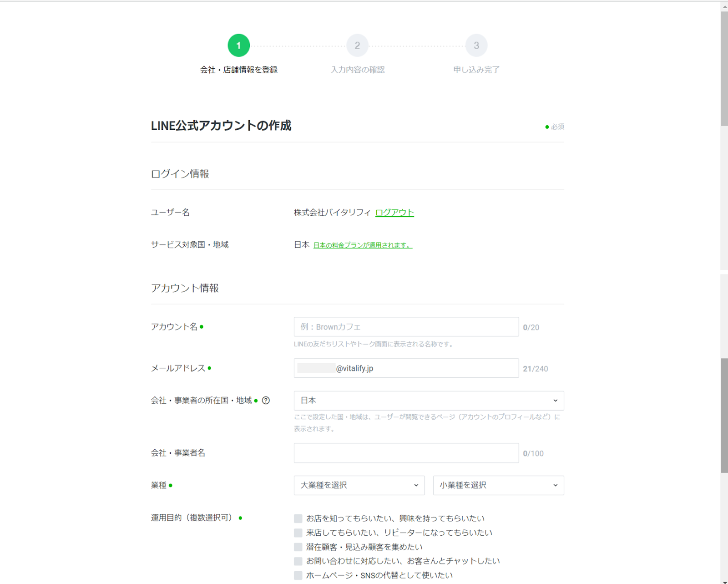Open the 小業種を選択 dropdown
Screen dimensions: 728x584
498,485
